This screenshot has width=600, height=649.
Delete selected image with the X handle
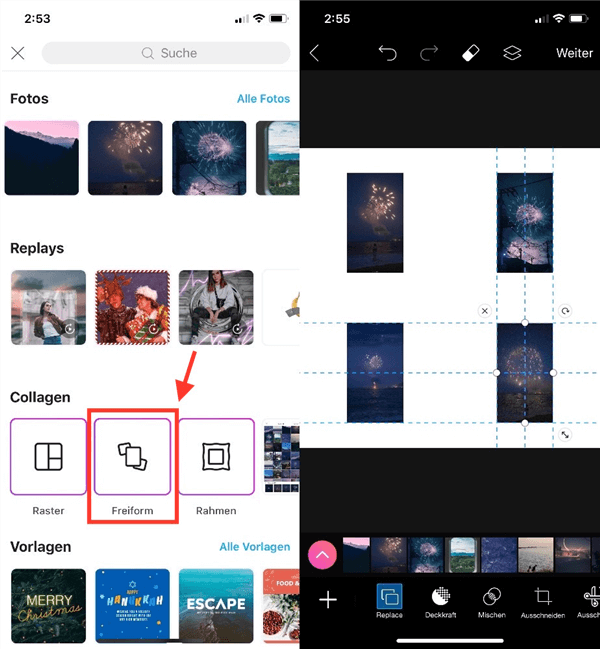tap(485, 310)
